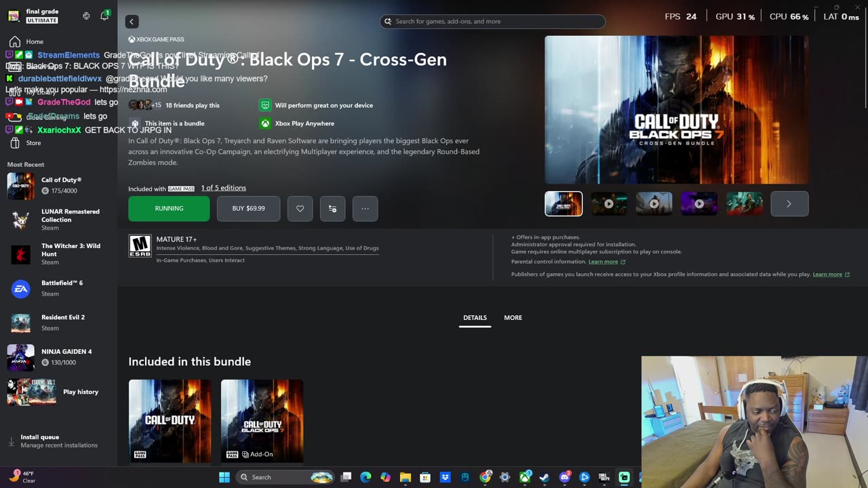Search for games, add-ons, and more
Viewport: 868px width, 488px height.
point(492,22)
